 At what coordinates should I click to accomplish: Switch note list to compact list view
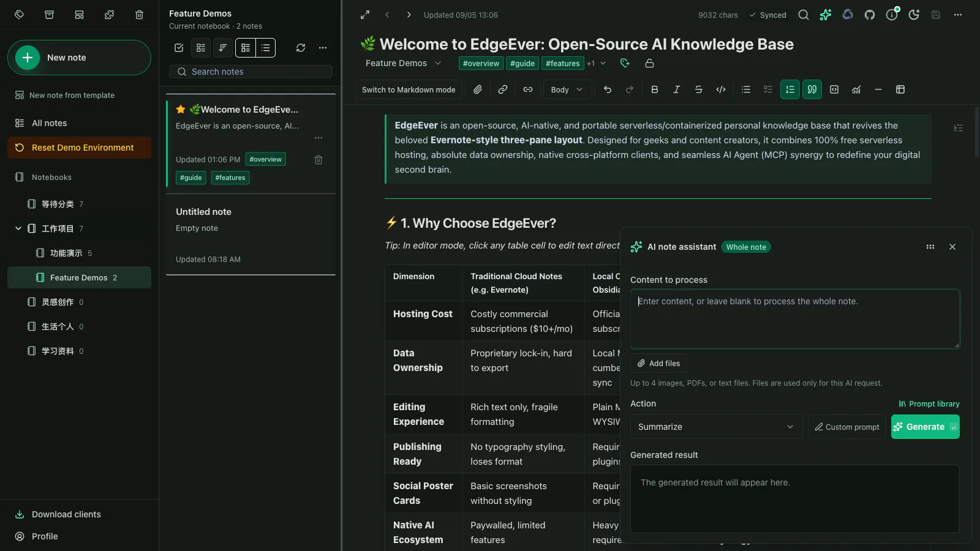[266, 48]
